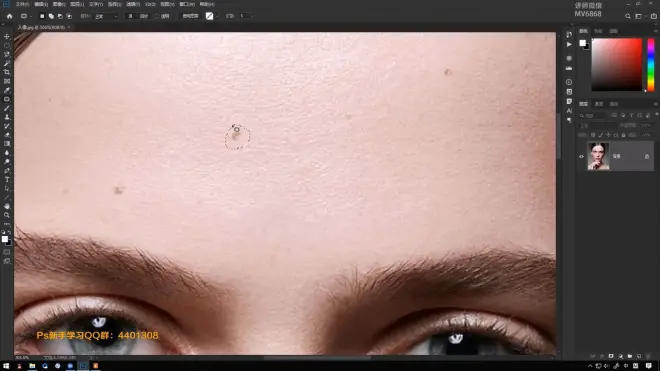
Task: Open the Character panel icon
Action: coord(569,111)
